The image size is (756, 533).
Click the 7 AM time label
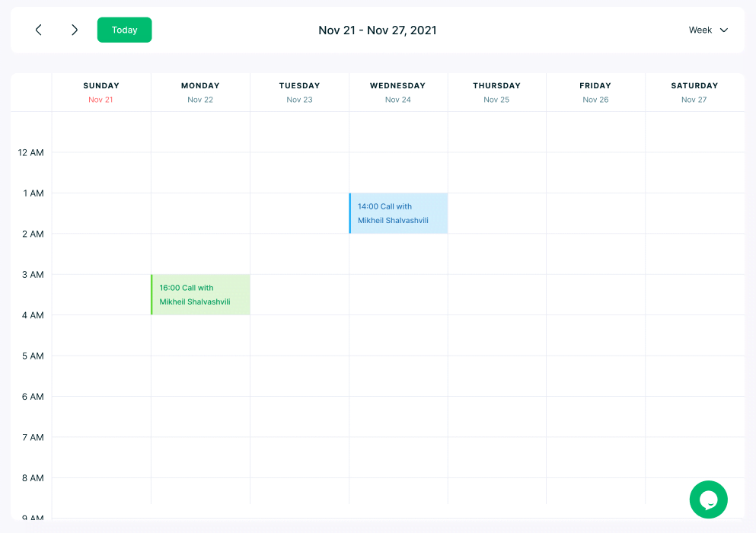pos(33,437)
